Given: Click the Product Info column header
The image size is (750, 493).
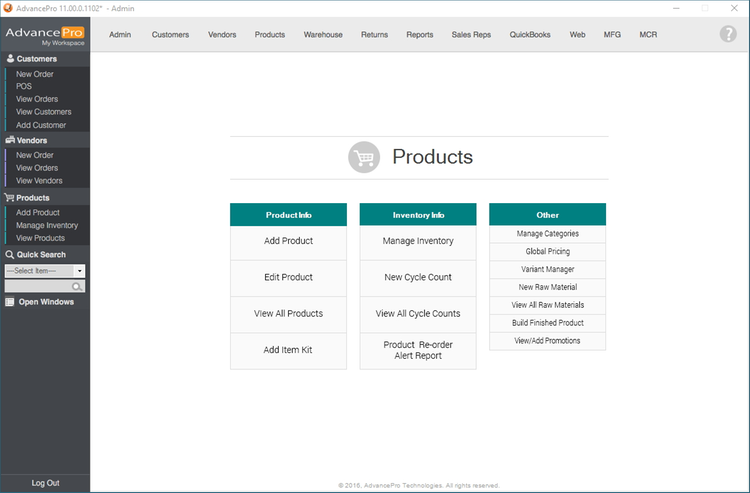Looking at the screenshot, I should pos(288,215).
